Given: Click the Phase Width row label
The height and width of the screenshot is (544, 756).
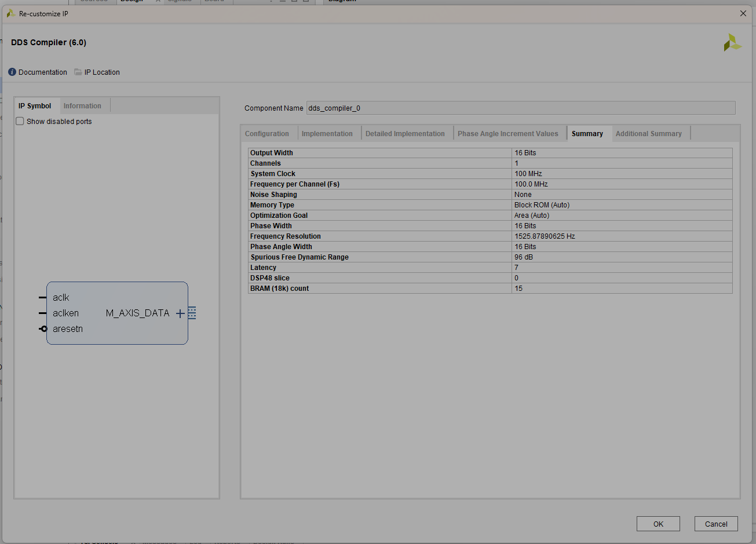Looking at the screenshot, I should [271, 226].
